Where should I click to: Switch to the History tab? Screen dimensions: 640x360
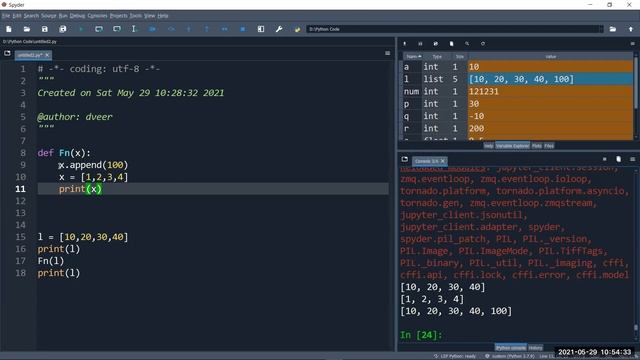(x=535, y=348)
